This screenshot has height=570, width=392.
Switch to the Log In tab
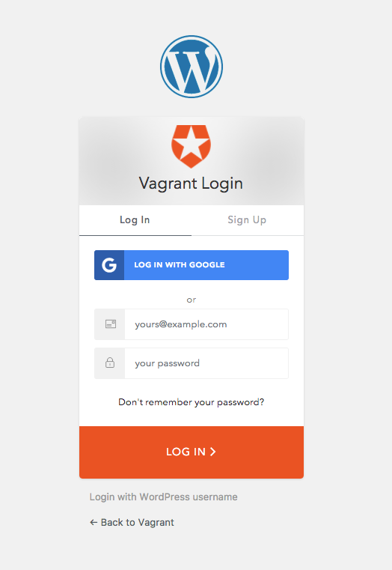pos(135,220)
